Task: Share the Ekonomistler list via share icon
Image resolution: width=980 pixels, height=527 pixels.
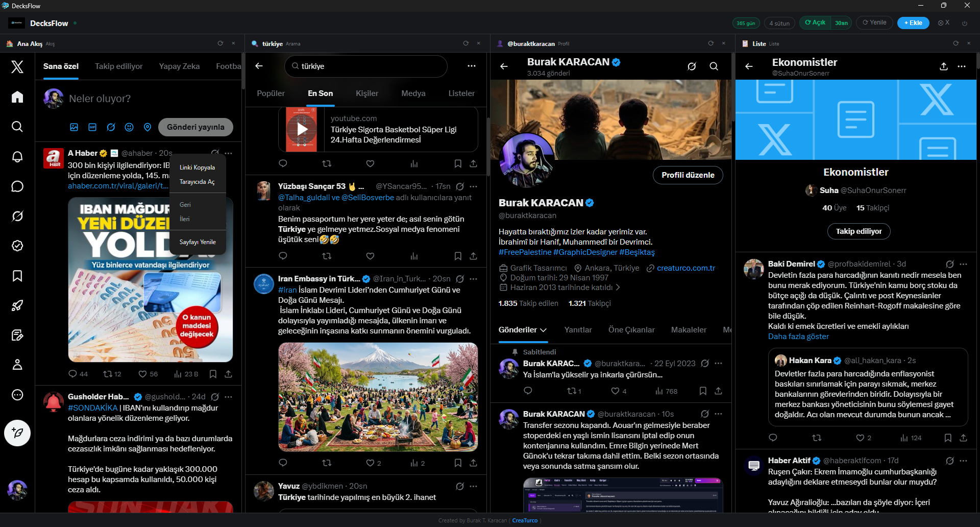Action: (943, 66)
